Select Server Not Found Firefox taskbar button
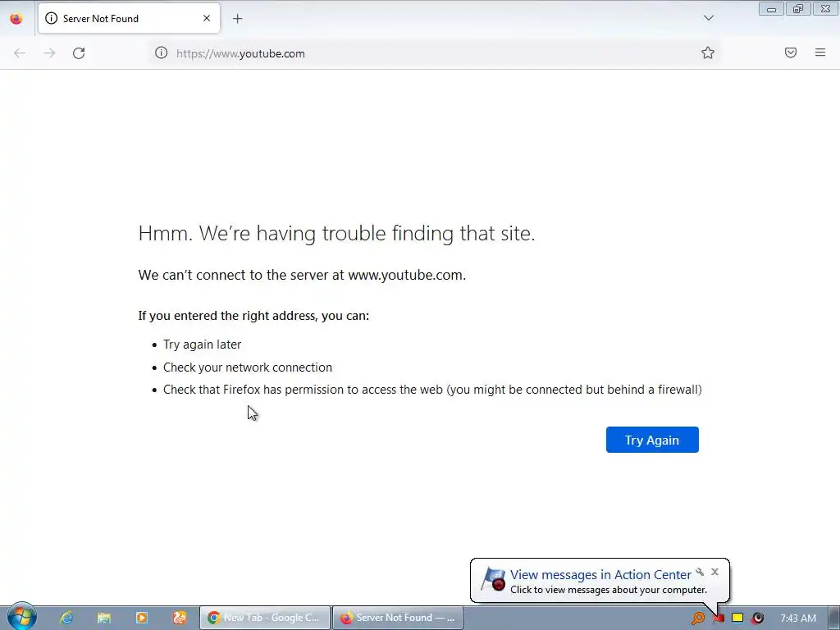 tap(398, 618)
